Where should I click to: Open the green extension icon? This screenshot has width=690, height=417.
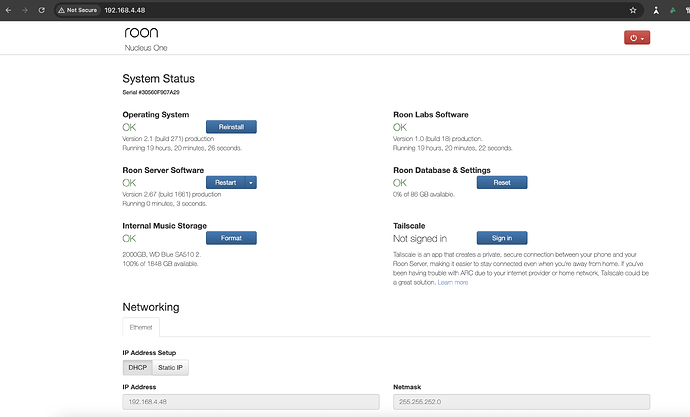(672, 10)
